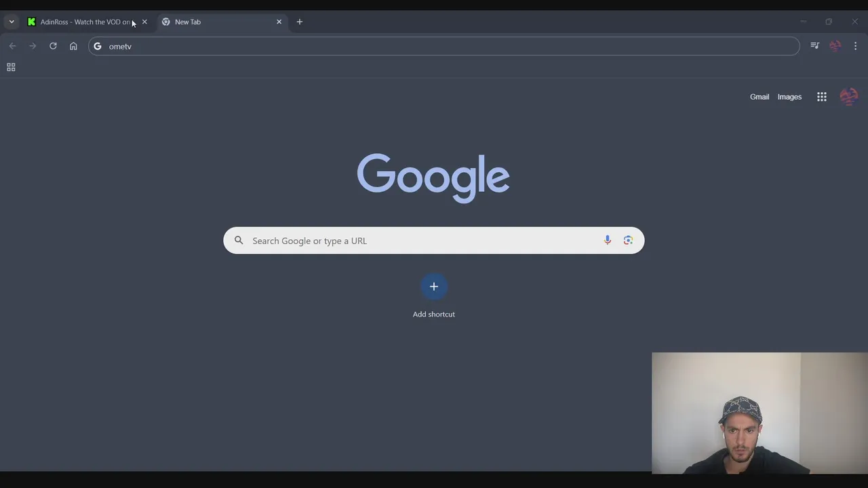Image resolution: width=868 pixels, height=488 pixels.
Task: Open the home page
Action: (73, 46)
